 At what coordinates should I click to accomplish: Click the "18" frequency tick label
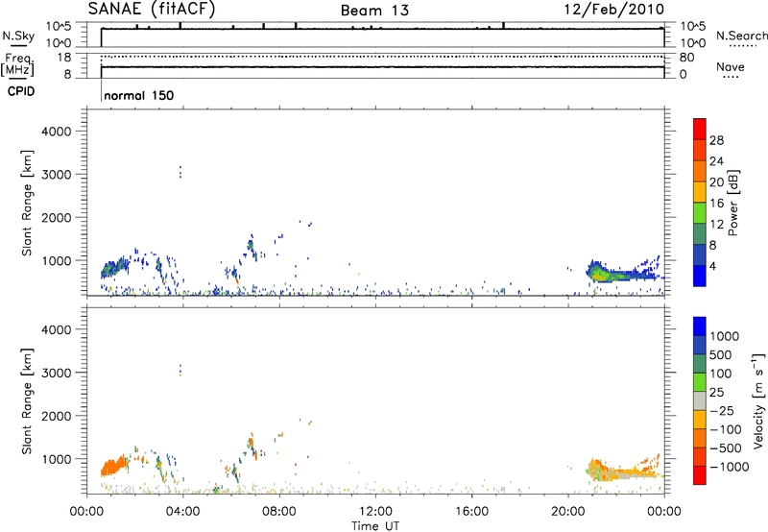tap(65, 58)
